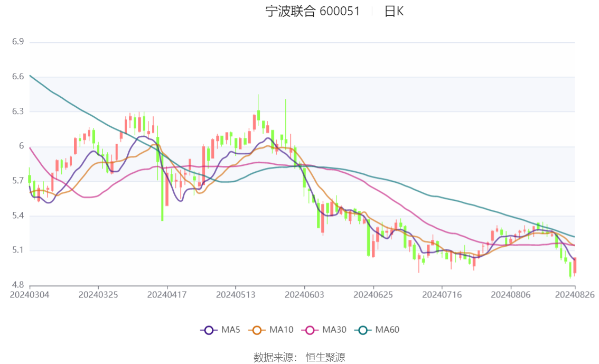This screenshot has width=599, height=364.
Task: Toggle the MA10 legend series
Action: pyautogui.click(x=271, y=330)
